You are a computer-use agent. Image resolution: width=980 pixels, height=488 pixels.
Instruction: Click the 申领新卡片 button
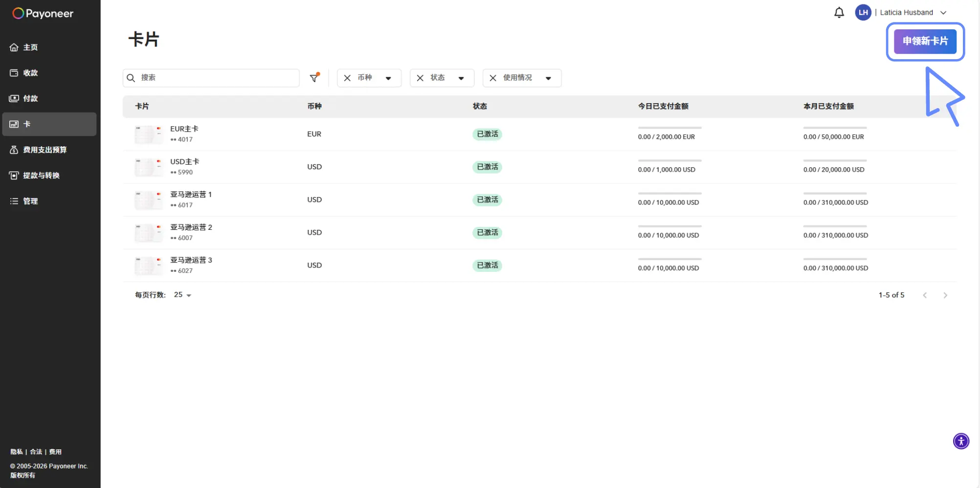pos(925,42)
